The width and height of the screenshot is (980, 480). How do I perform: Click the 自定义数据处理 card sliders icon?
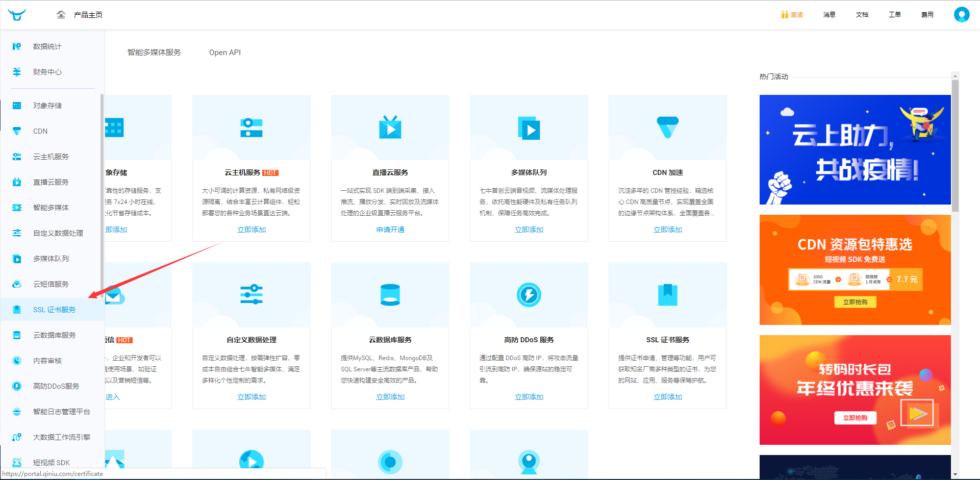pos(252,294)
